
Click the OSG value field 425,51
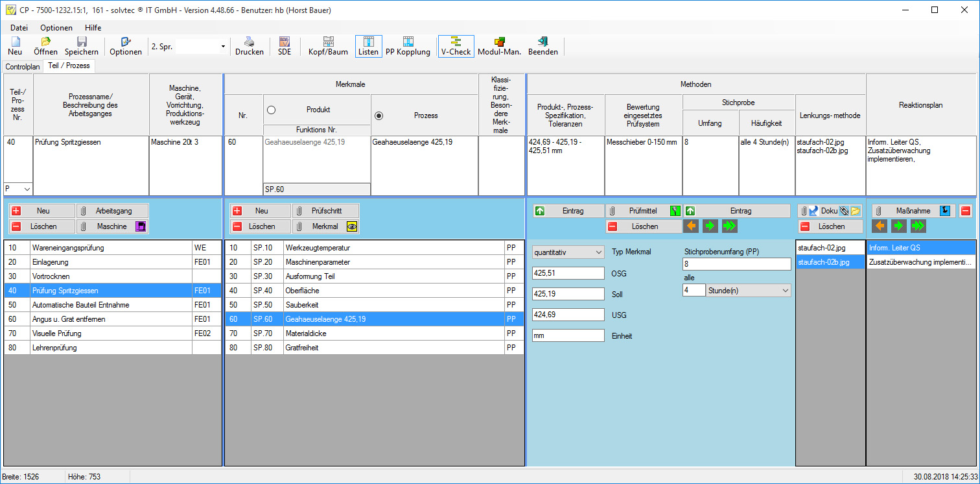(x=568, y=273)
